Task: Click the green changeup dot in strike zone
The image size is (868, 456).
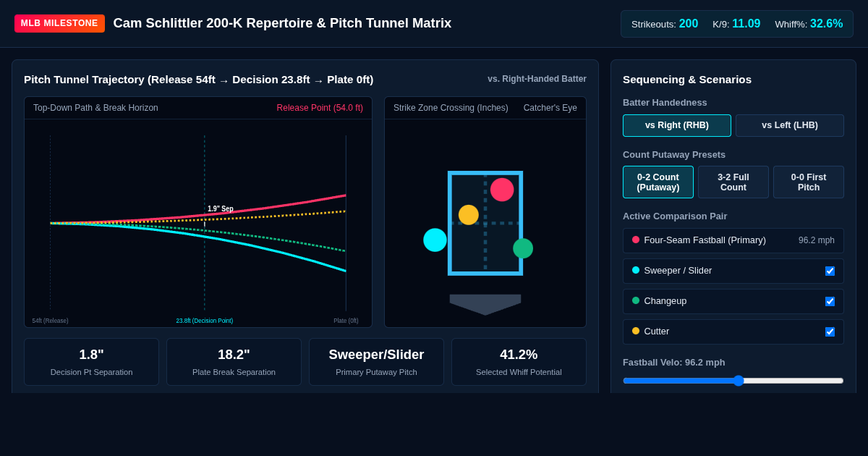Action: tap(523, 248)
